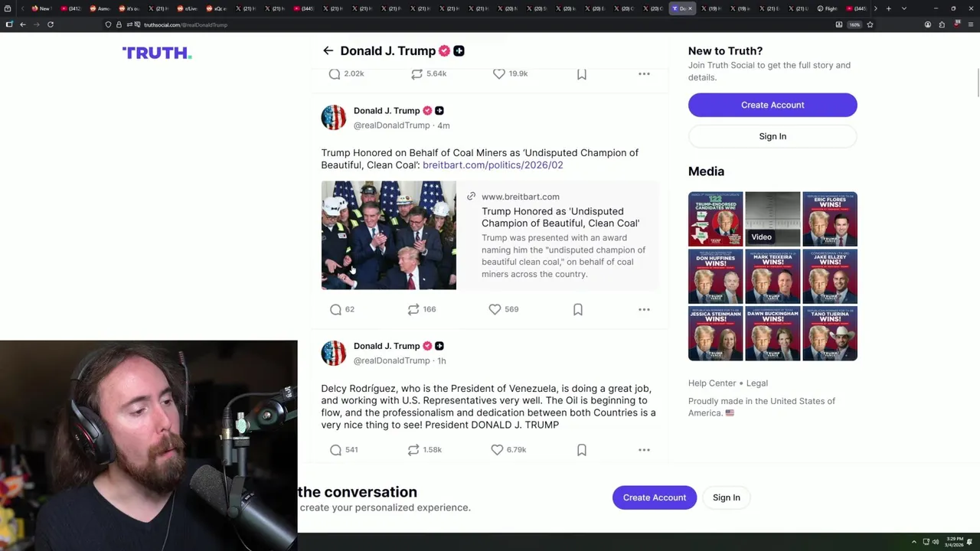Open 'Trump Honored as Undisputed Champion' card title
The image size is (980, 551).
coord(560,217)
